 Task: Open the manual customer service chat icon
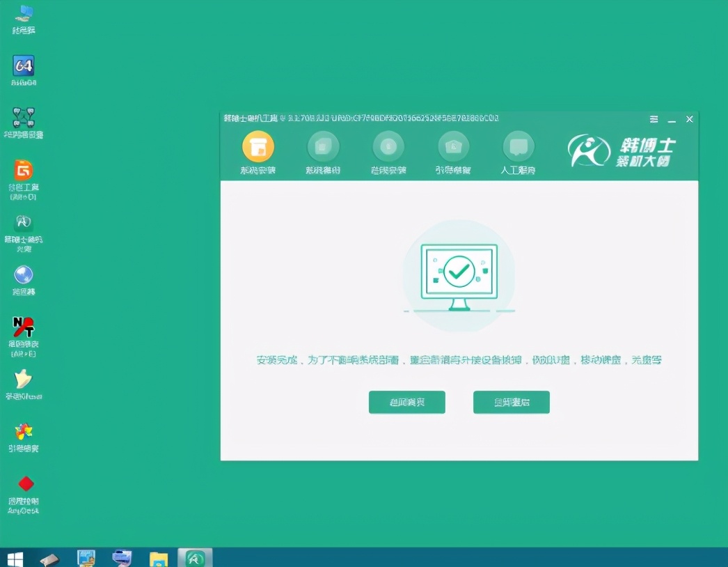519,147
